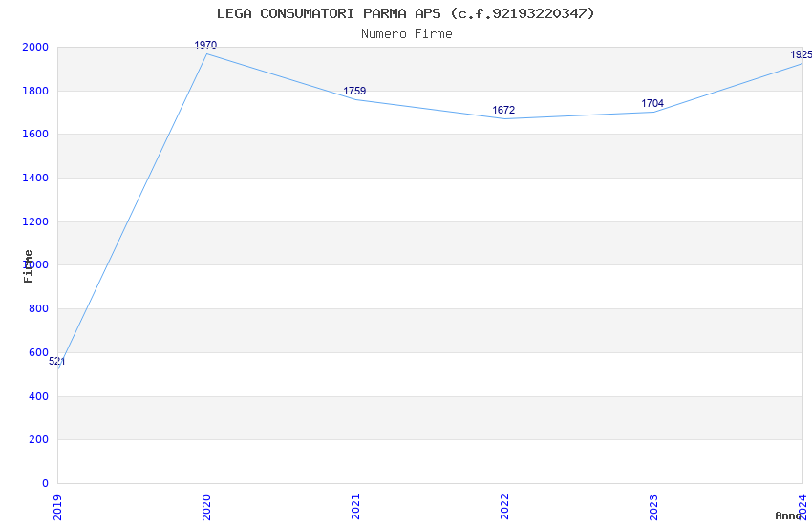Click the subtitle Numero Firme
Screen dimensions: 812x525
click(x=407, y=33)
